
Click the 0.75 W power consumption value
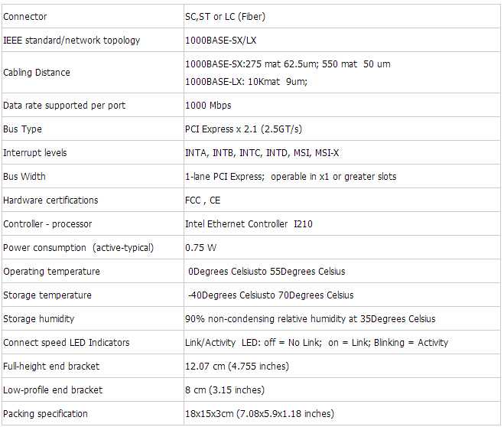pyautogui.click(x=200, y=248)
